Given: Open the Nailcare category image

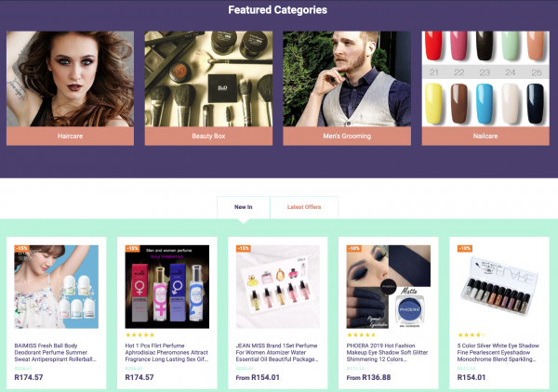Looking at the screenshot, I should (485, 79).
